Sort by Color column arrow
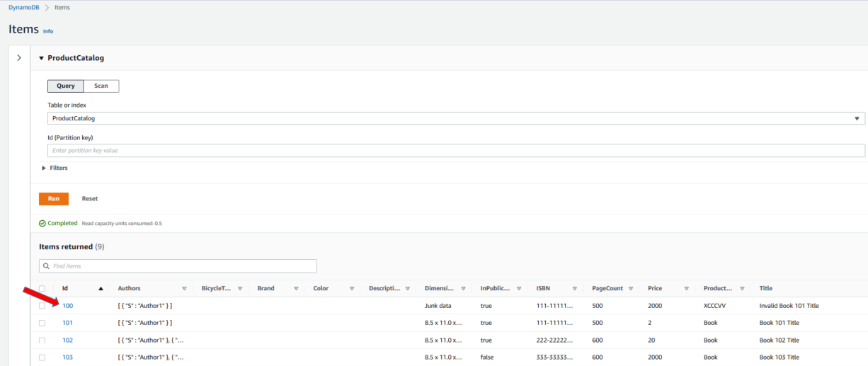This screenshot has height=366, width=868. coord(352,289)
